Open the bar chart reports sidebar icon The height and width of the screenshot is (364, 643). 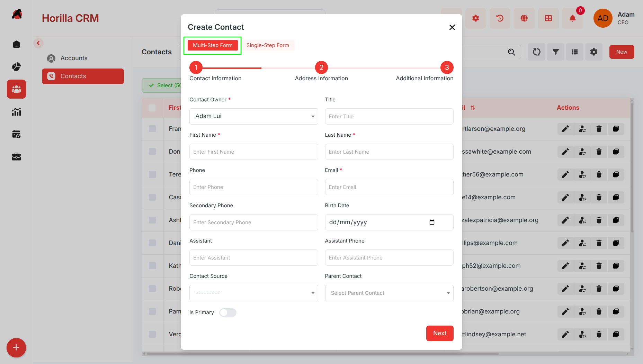tap(16, 112)
